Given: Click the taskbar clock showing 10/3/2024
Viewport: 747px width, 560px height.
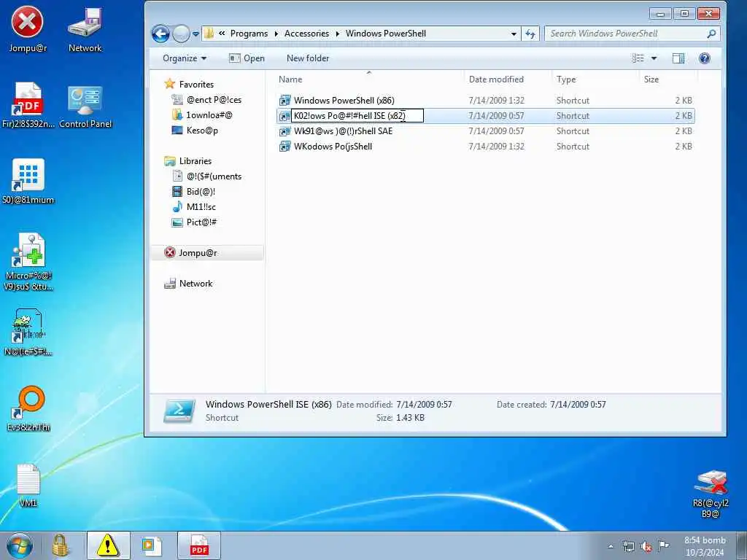Looking at the screenshot, I should (x=705, y=546).
